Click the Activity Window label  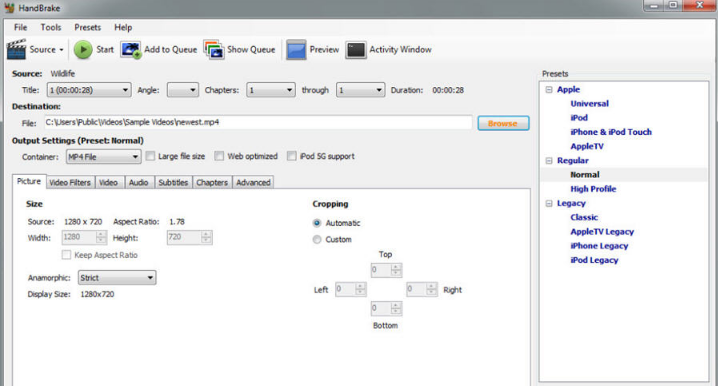400,49
